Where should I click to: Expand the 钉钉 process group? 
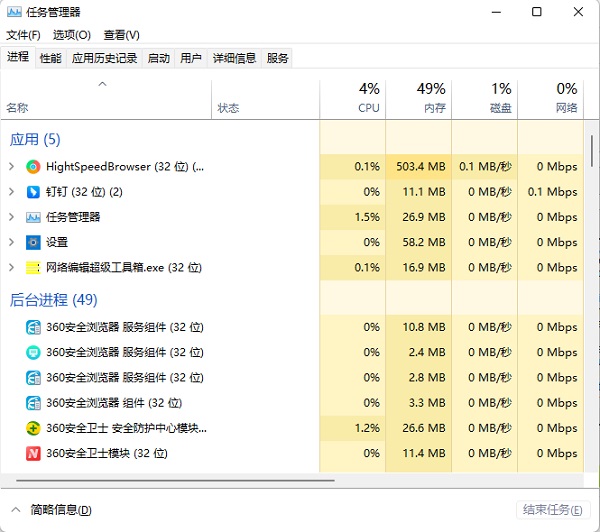pos(11,192)
